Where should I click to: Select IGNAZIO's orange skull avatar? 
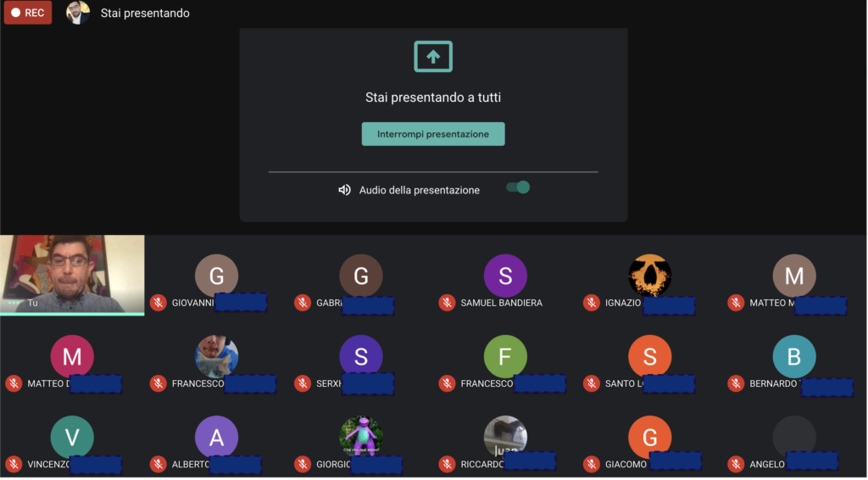click(650, 275)
